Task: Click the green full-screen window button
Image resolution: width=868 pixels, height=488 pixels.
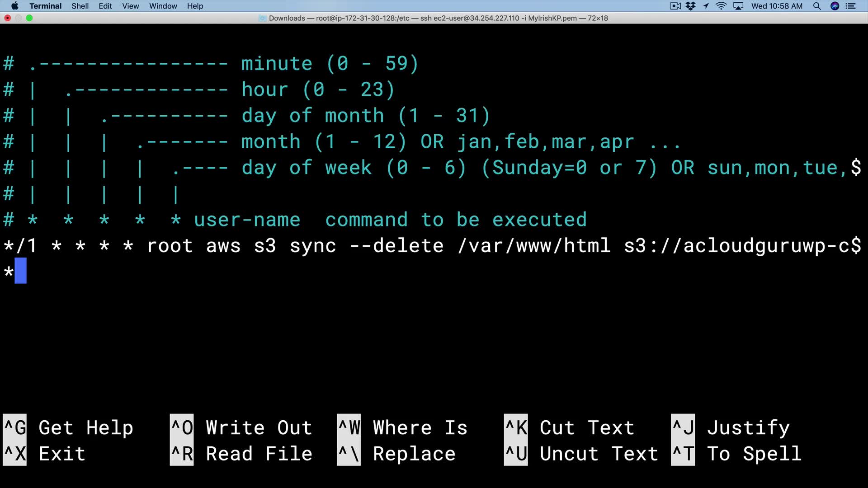Action: [x=29, y=18]
